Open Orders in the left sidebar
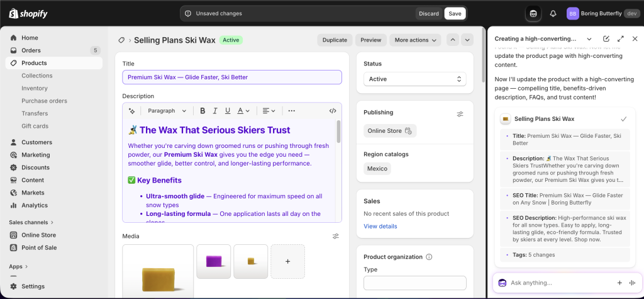This screenshot has height=299, width=644. click(31, 50)
